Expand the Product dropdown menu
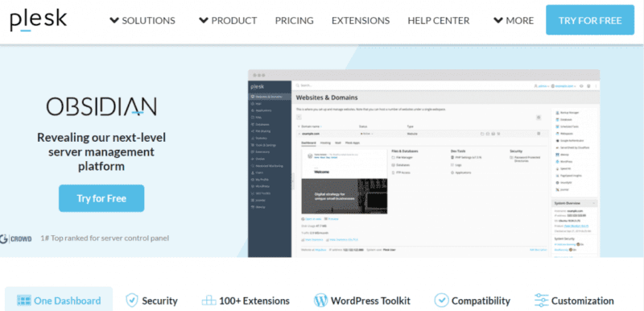 pyautogui.click(x=228, y=20)
